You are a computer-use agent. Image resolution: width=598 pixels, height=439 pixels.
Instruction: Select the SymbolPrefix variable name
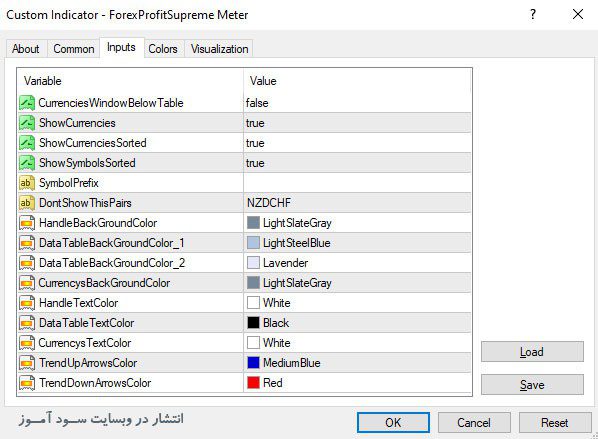tap(69, 183)
